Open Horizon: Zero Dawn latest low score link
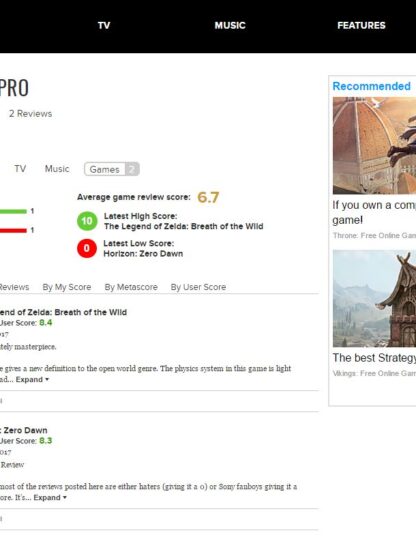Viewport: 416px width, 550px height. click(143, 254)
